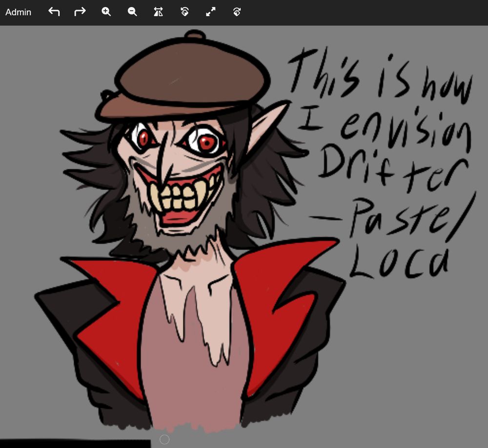488x448 pixels.
Task: Flip the canvas horizontally
Action: click(159, 12)
